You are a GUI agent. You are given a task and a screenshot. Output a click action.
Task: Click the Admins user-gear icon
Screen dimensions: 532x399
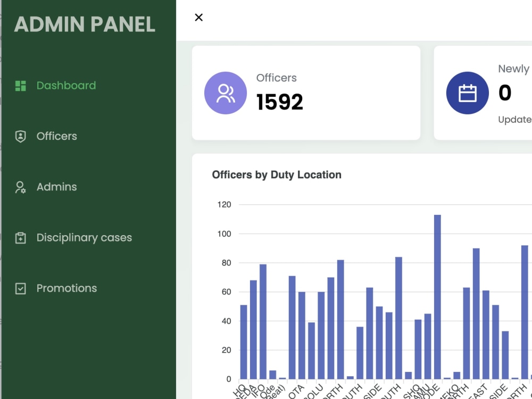click(20, 187)
